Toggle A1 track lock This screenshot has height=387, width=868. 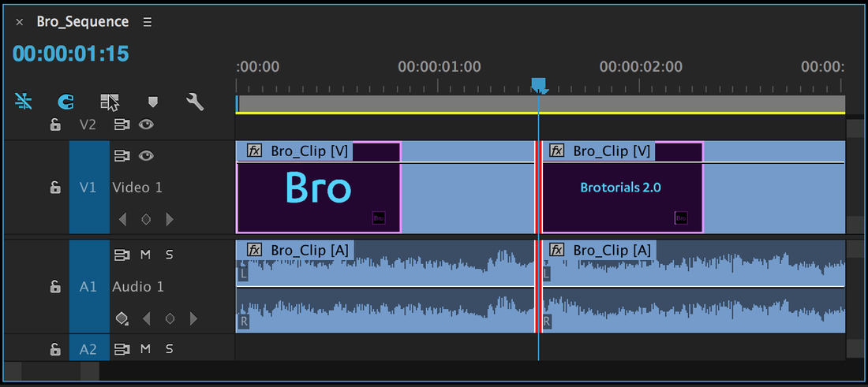(x=55, y=286)
